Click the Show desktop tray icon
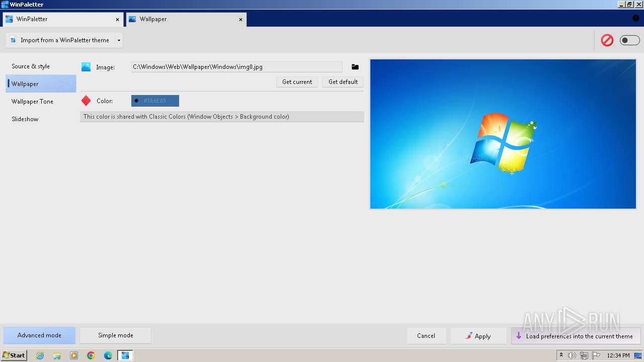The image size is (644, 362). pyautogui.click(x=638, y=355)
